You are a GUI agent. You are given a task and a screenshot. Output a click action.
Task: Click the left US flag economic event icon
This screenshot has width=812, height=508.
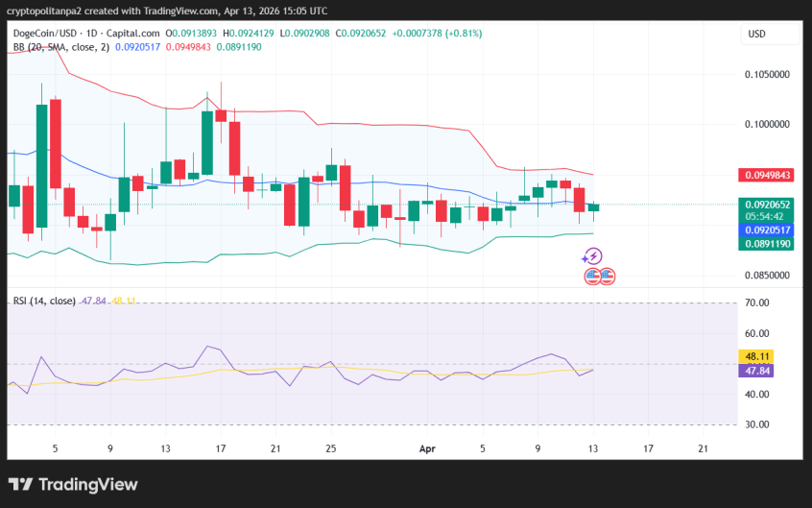[x=592, y=277]
